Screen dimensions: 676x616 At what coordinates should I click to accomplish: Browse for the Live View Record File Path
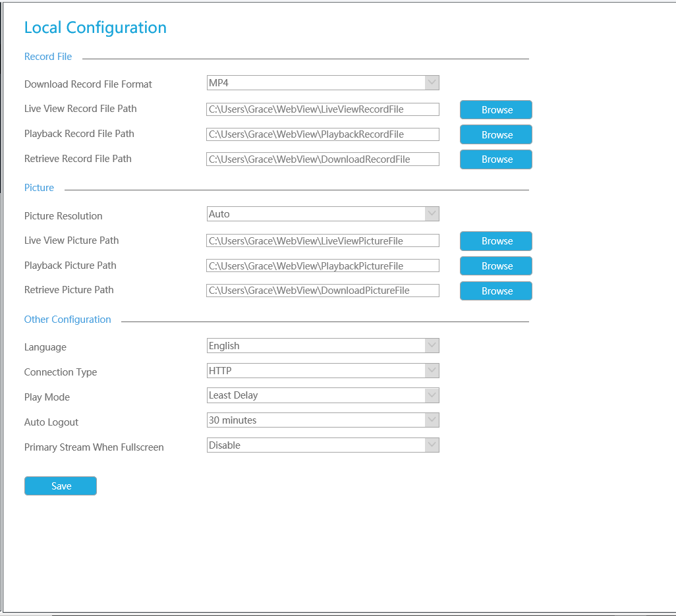pyautogui.click(x=495, y=109)
